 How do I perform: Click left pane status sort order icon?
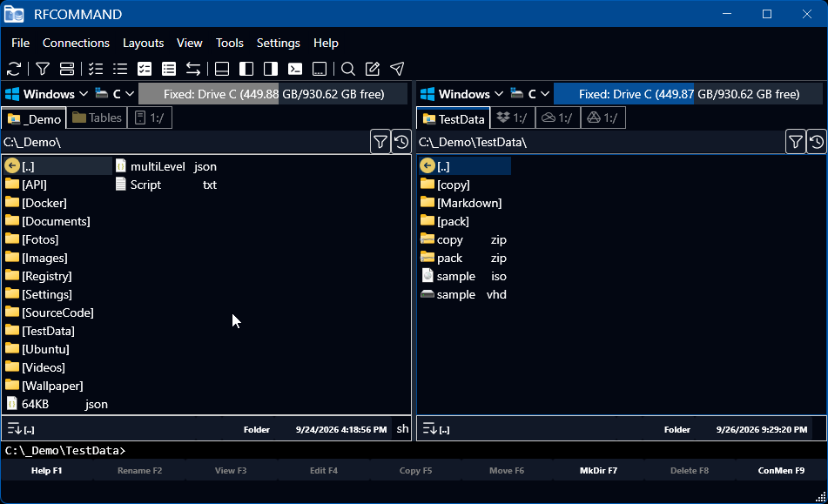pos(14,428)
